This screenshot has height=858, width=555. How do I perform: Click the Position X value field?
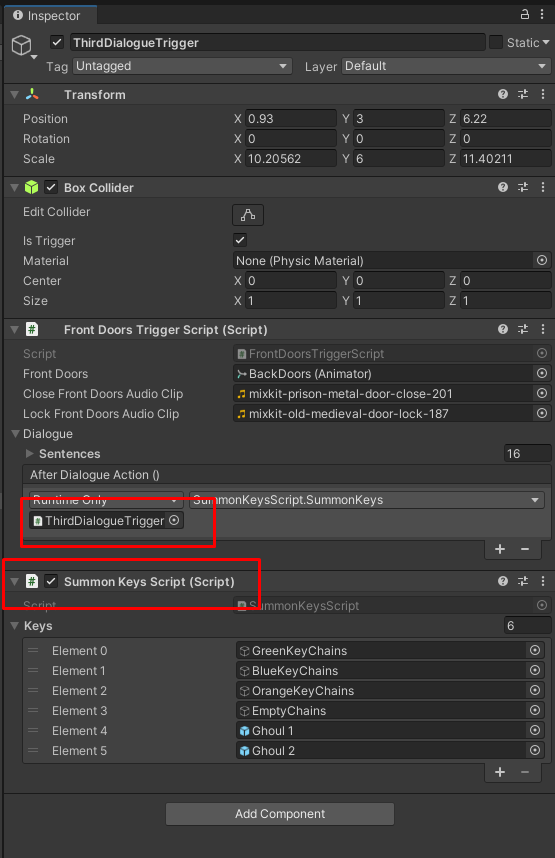coord(291,118)
